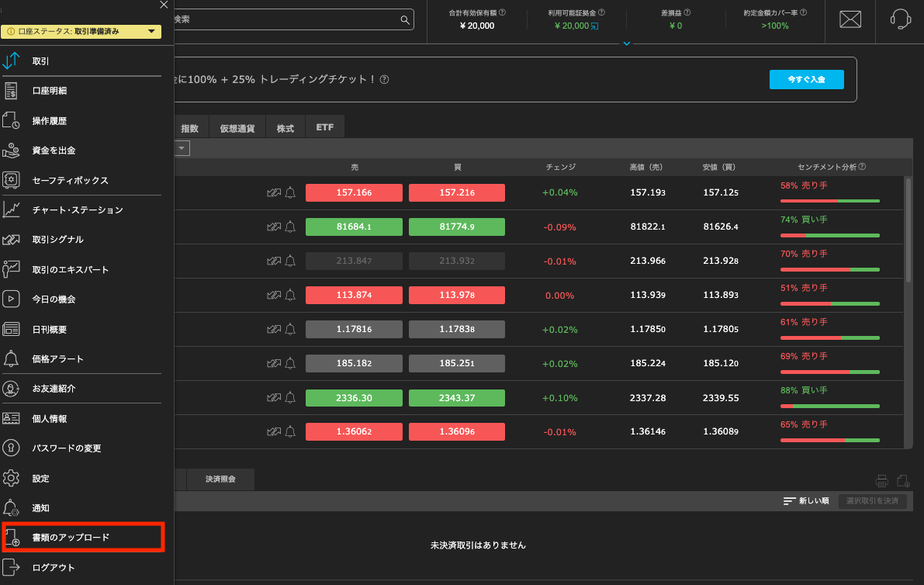
Task: Click the 58% 売り手 sentiment bar
Action: 829,201
